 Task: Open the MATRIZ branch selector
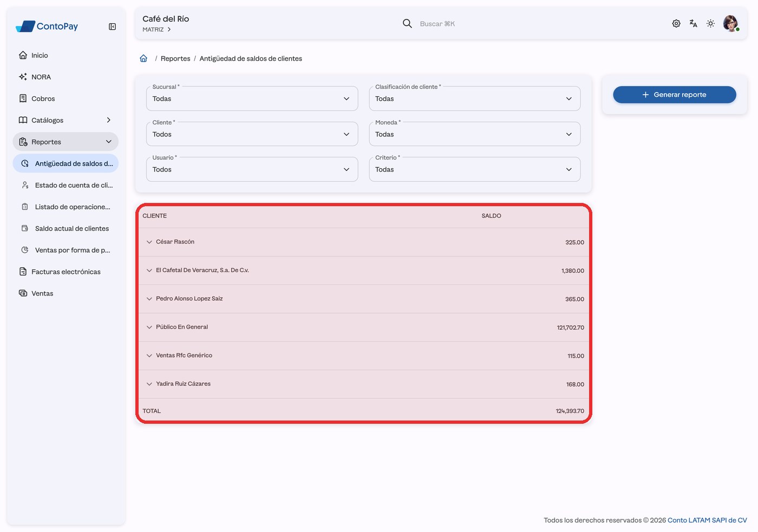(x=157, y=30)
